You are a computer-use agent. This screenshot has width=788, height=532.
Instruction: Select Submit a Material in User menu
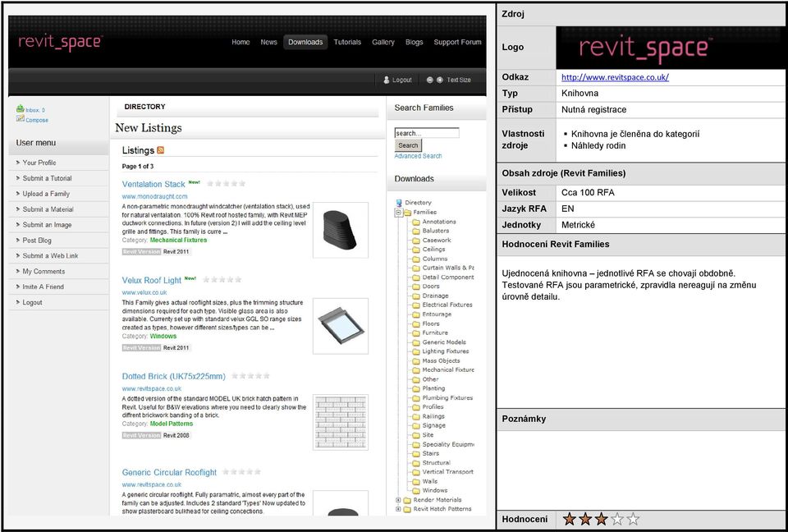click(58, 209)
